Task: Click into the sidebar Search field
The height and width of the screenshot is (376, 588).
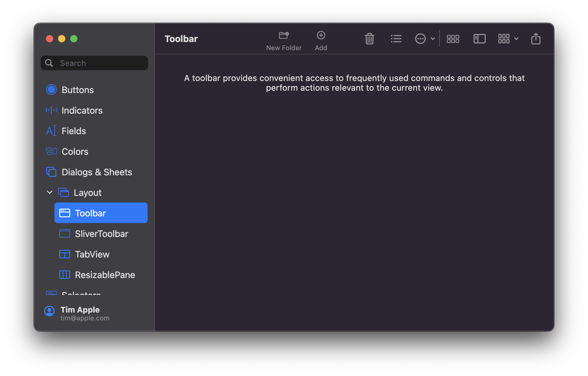Action: [100, 63]
